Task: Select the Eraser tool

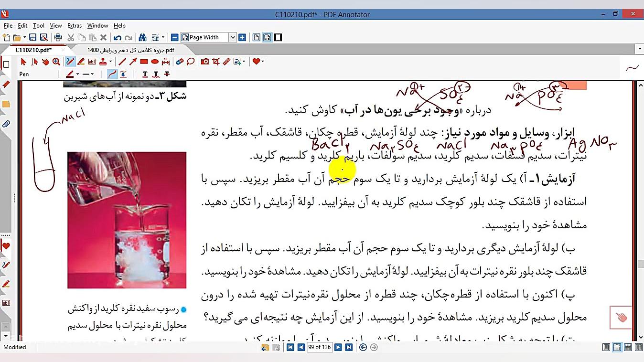Action: [x=180, y=61]
